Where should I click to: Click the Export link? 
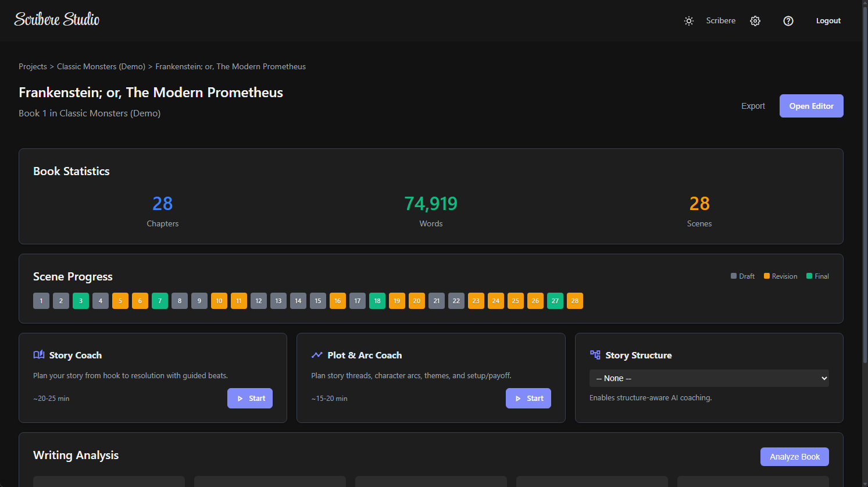click(753, 106)
